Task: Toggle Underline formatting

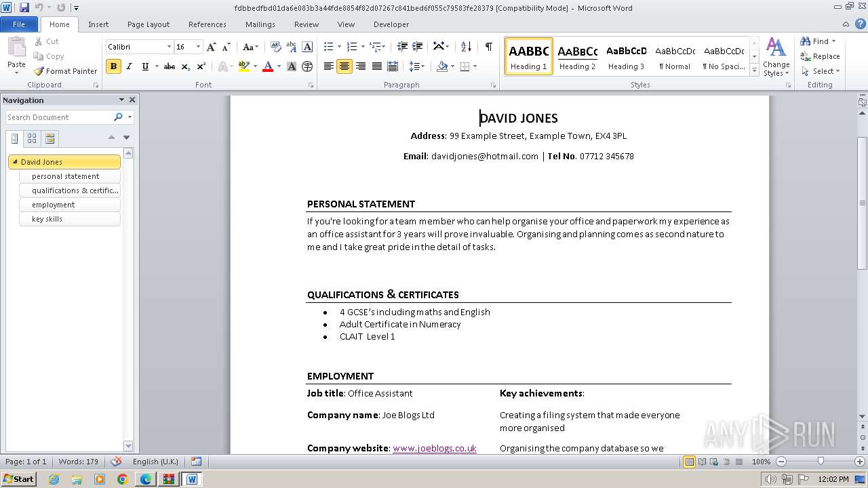Action: 145,66
